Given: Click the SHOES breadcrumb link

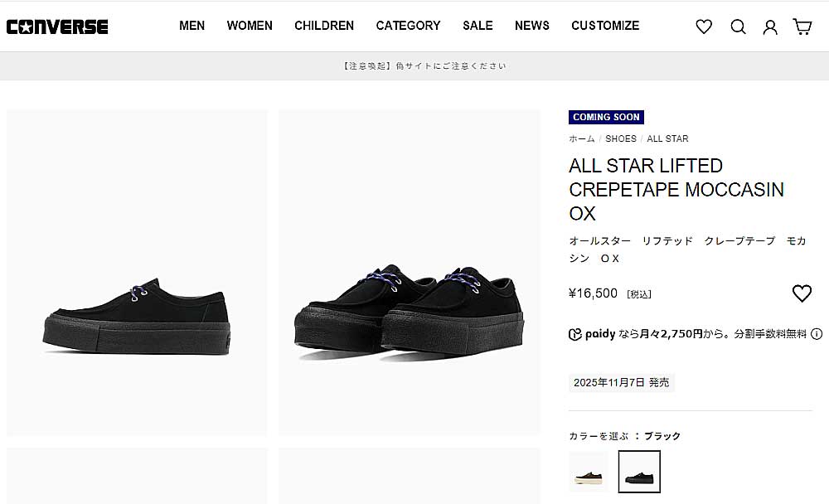Looking at the screenshot, I should click(x=621, y=138).
